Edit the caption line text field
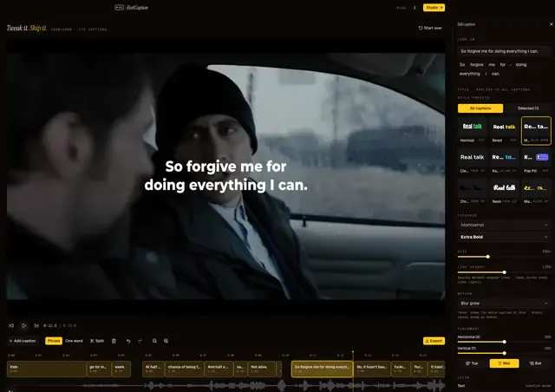The image size is (555, 392). 504,51
